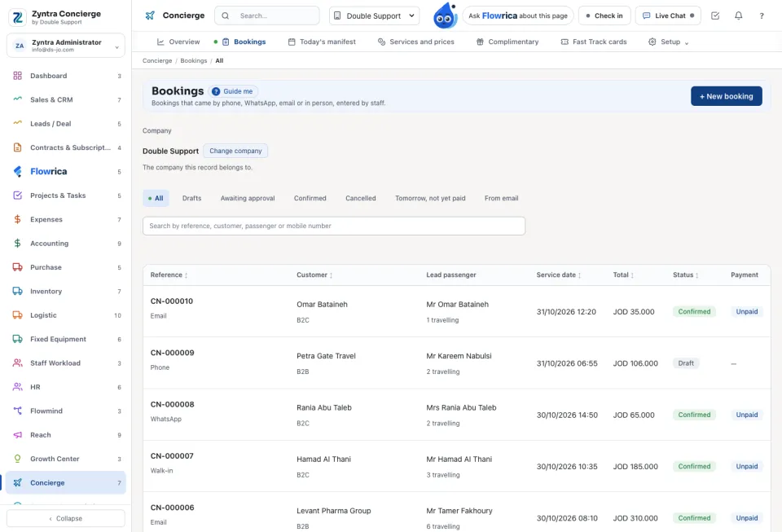
Task: Open Contracts & Subscriptions icon
Action: click(17, 147)
